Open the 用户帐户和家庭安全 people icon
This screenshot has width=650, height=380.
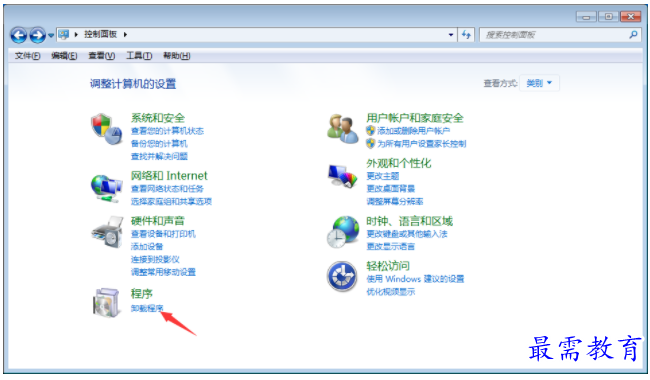(x=342, y=129)
